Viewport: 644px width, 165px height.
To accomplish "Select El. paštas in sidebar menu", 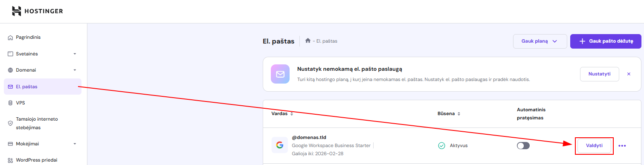I will click(x=43, y=87).
